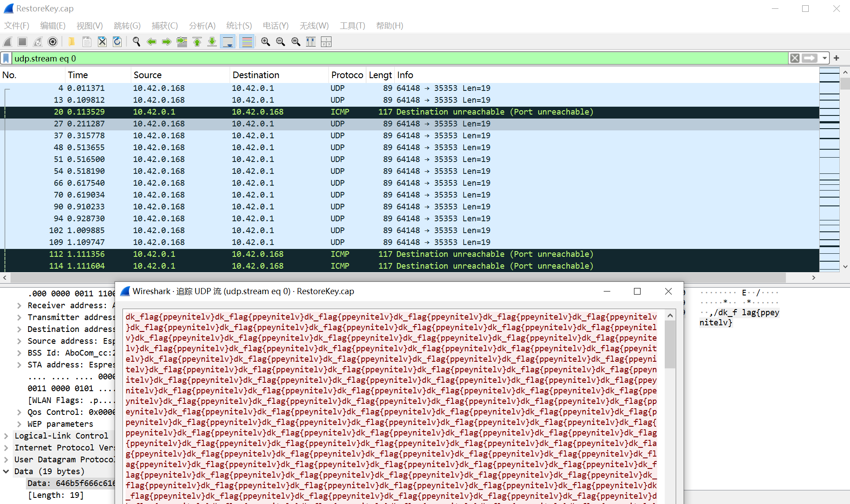Expand the Transmitter address field
The width and height of the screenshot is (850, 504).
point(19,317)
